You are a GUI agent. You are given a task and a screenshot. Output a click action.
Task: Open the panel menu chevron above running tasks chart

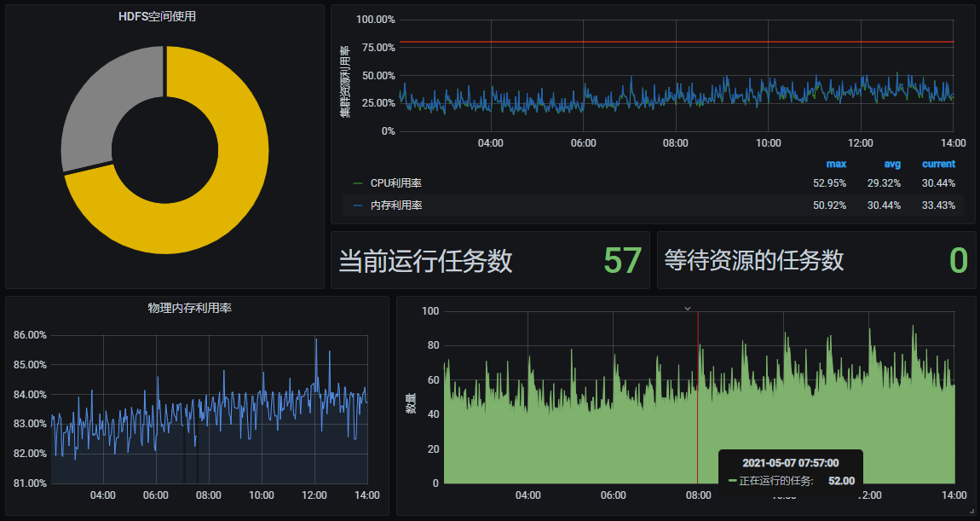(688, 309)
